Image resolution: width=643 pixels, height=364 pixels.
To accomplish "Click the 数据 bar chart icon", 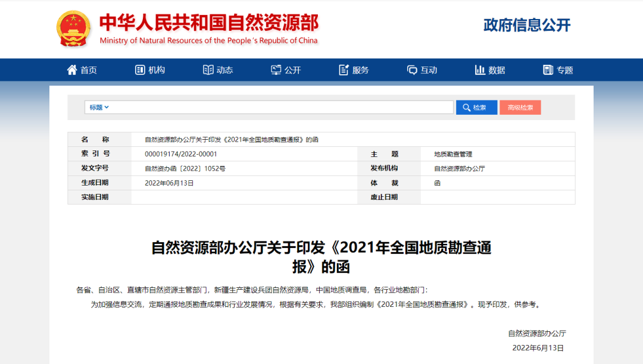I will coord(480,70).
